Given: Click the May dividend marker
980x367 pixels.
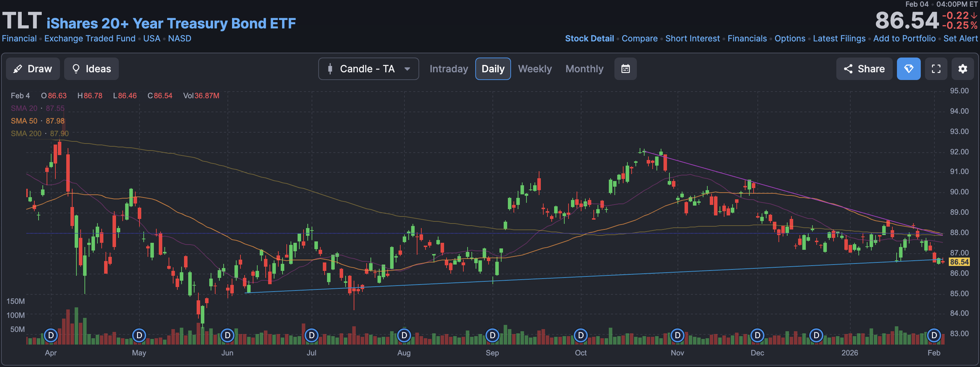Looking at the screenshot, I should [139, 335].
